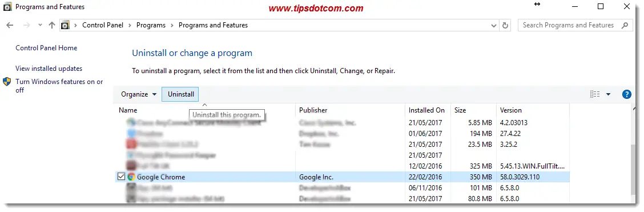Sort by the Name column header
Screen dimensions: 644x212
(128, 110)
